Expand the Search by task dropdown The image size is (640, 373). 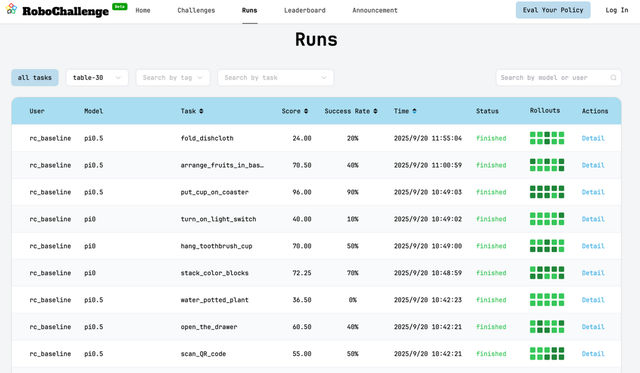[x=276, y=78]
